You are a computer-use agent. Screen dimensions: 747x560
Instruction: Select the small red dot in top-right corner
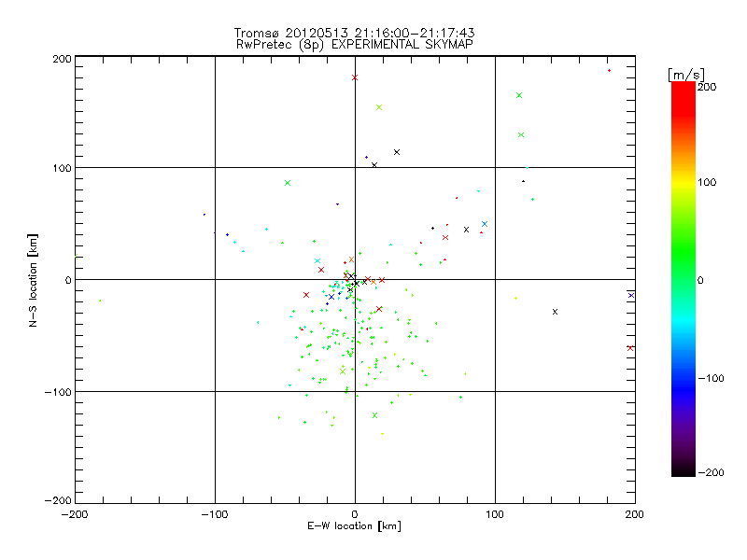(x=609, y=70)
